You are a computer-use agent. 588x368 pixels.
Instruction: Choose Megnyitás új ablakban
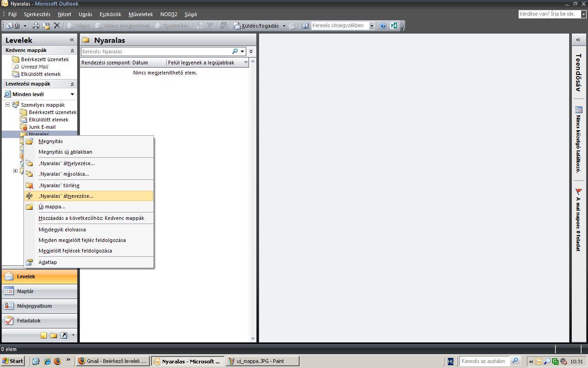(x=89, y=152)
